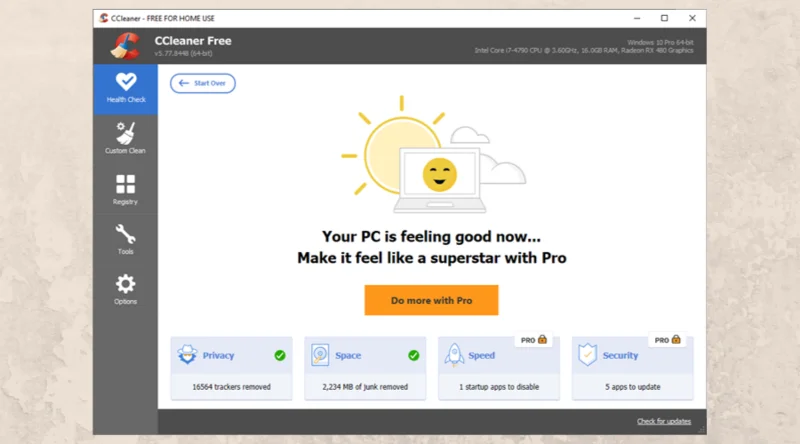Screen dimensions: 800x444
Task: Click the version number v5.77 text
Action: (183, 53)
